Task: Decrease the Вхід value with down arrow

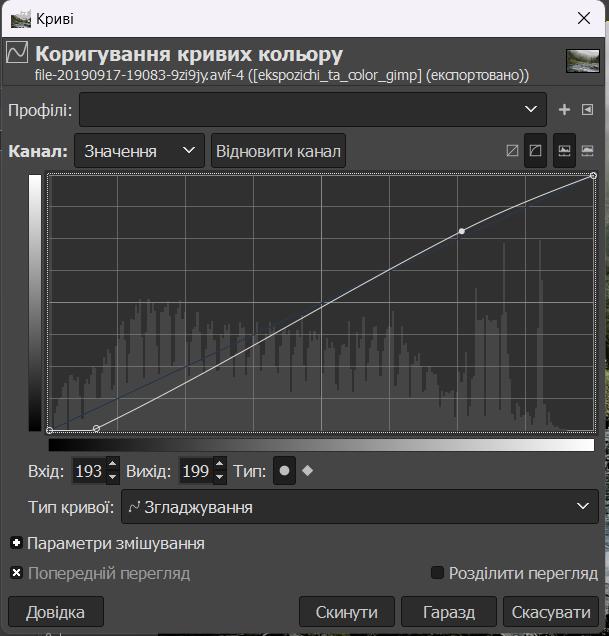Action: click(112, 477)
